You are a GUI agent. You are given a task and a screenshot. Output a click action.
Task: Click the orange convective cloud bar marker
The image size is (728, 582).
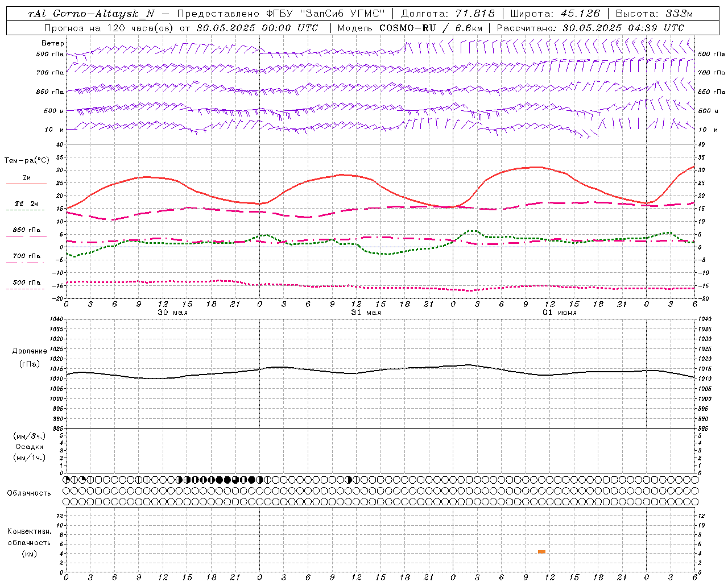pyautogui.click(x=541, y=552)
